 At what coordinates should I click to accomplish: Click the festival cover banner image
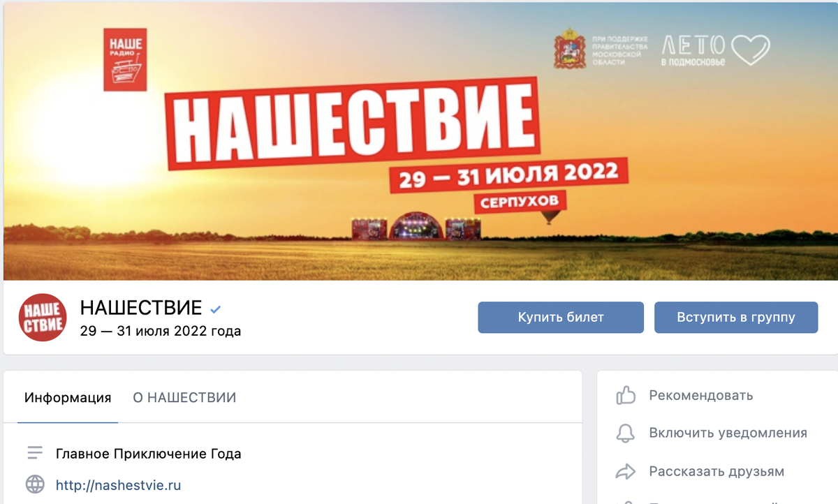click(419, 140)
